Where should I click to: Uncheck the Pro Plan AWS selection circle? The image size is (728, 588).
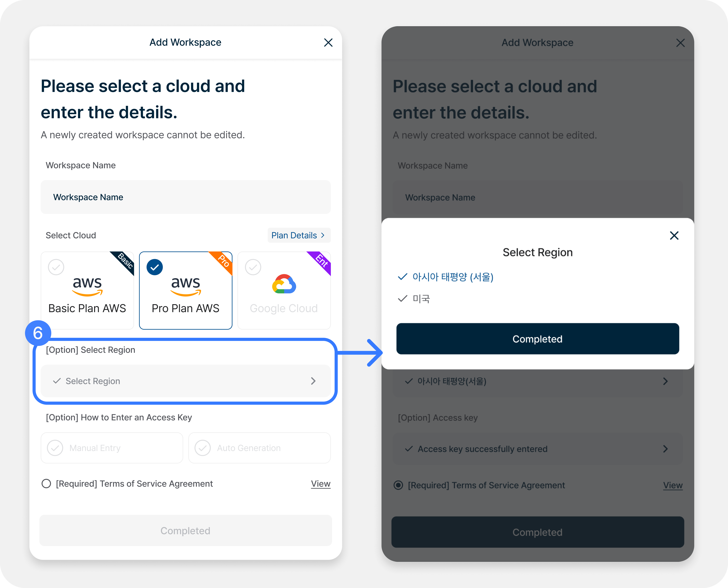[155, 267]
